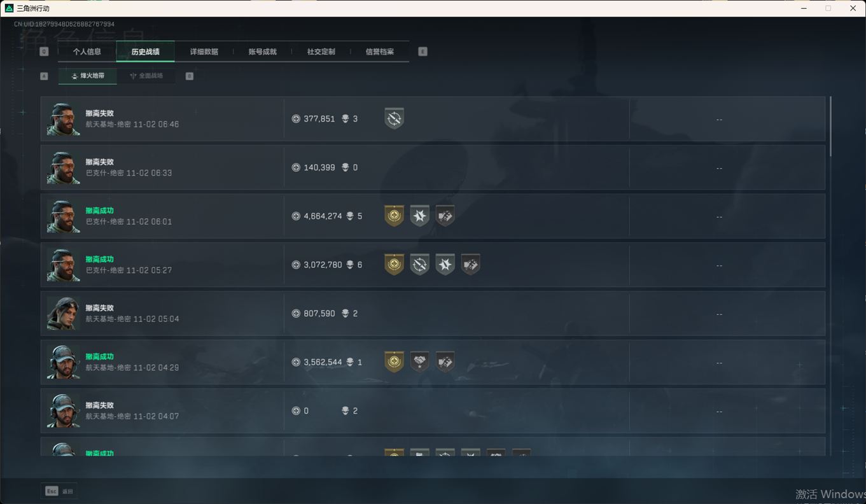Viewport: 866px width, 504px height.
Task: Click the gold badge on the 06:01 match
Action: coord(394,216)
